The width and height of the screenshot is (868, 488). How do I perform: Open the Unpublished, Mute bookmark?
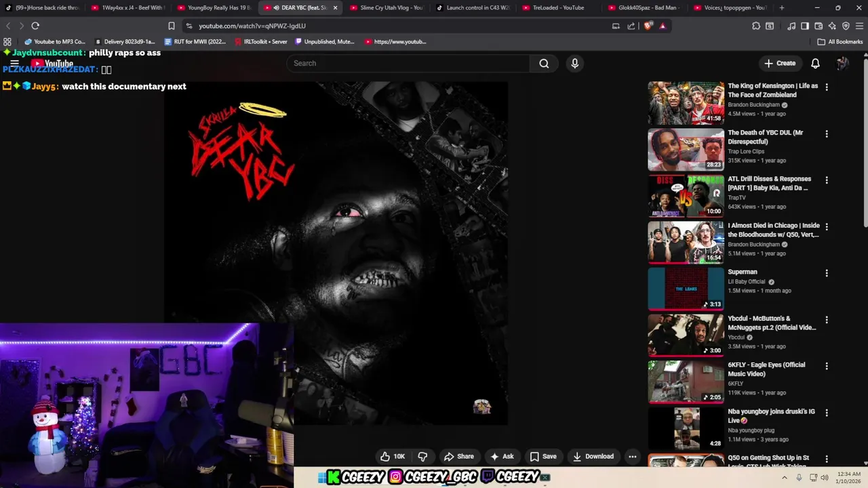325,41
